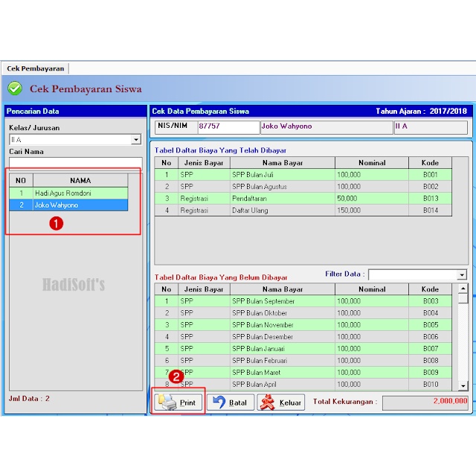Click the green checkmark header icon
The width and height of the screenshot is (476, 476).
[x=14, y=89]
